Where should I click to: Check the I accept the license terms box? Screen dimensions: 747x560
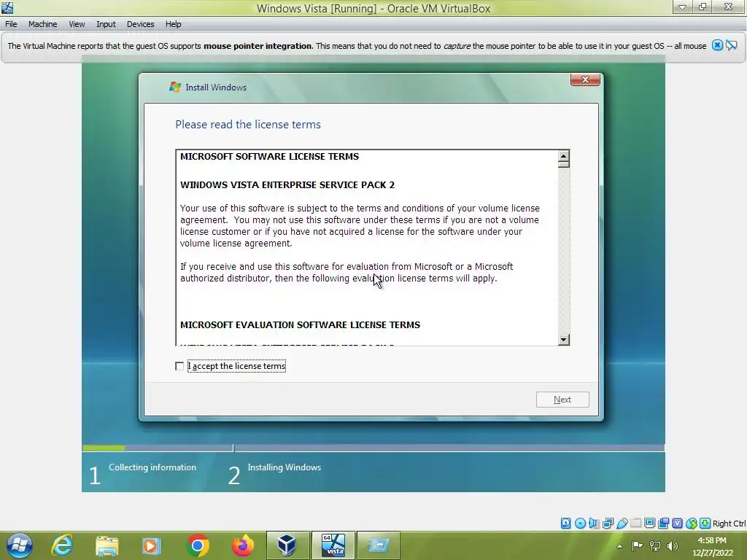click(179, 366)
